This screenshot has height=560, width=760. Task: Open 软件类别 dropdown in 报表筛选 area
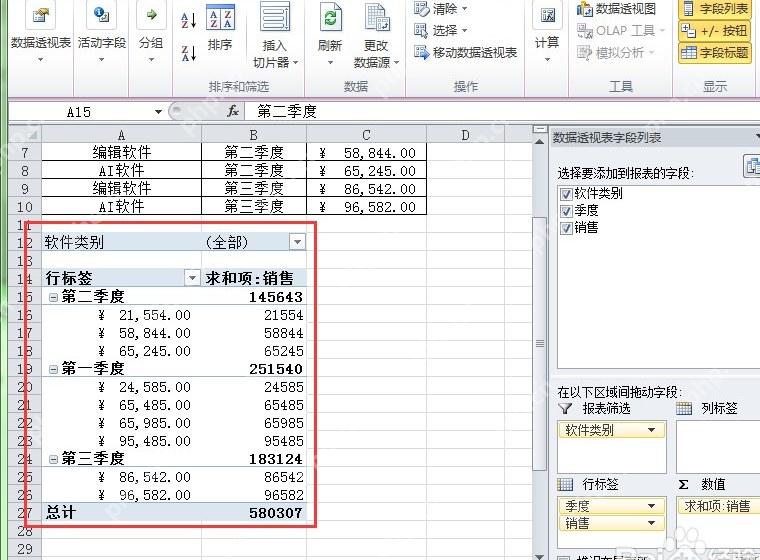651,430
